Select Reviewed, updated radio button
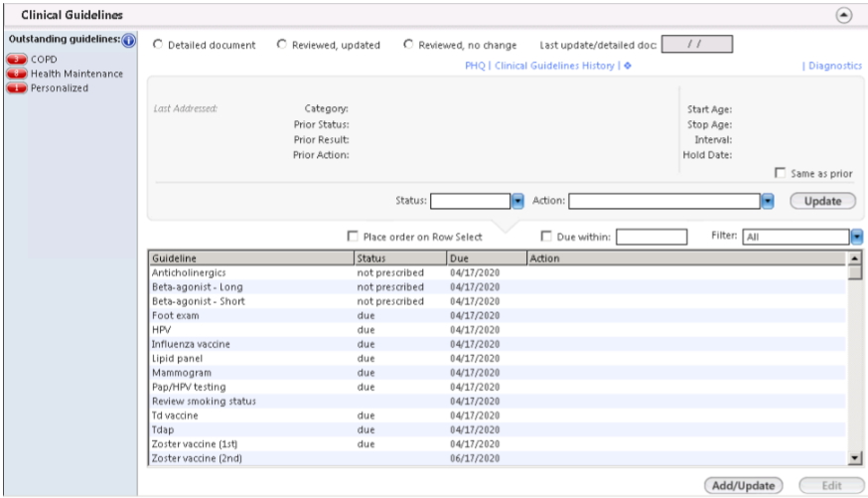The width and height of the screenshot is (868, 498). (x=282, y=44)
